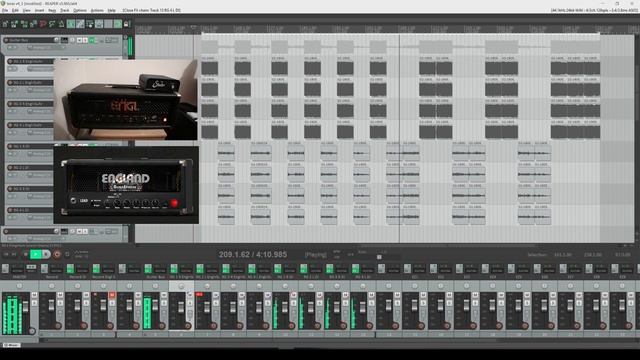The image size is (640, 360).
Task: Arm the RG 1 R Engl track for recording
Action: [10, 61]
